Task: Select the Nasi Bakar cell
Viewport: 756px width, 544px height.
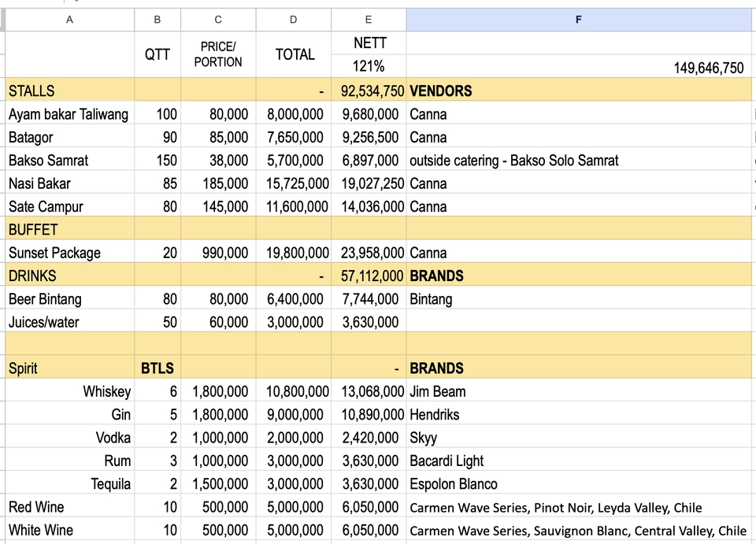Action: 69,182
